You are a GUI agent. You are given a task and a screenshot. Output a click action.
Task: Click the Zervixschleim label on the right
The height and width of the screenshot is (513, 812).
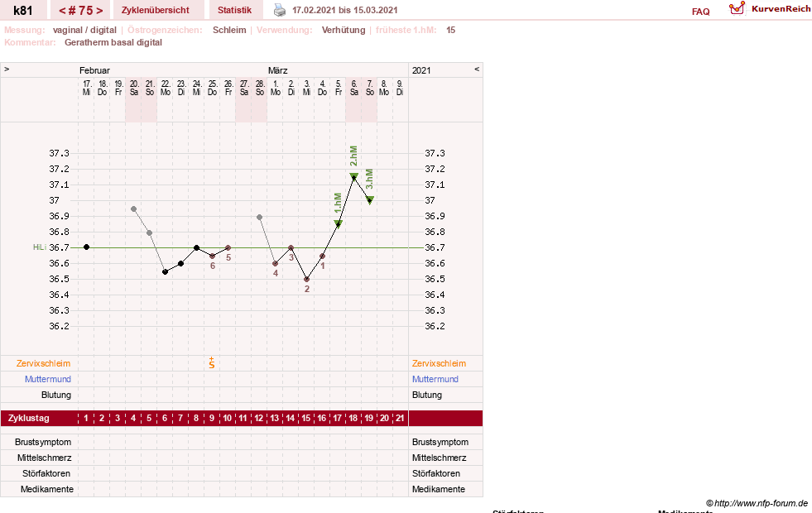tap(440, 363)
